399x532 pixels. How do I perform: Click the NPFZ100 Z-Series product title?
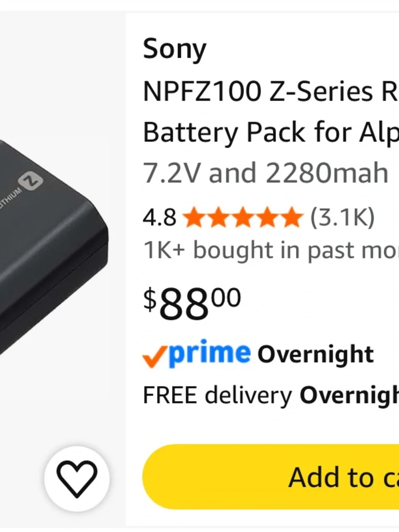pyautogui.click(x=271, y=111)
